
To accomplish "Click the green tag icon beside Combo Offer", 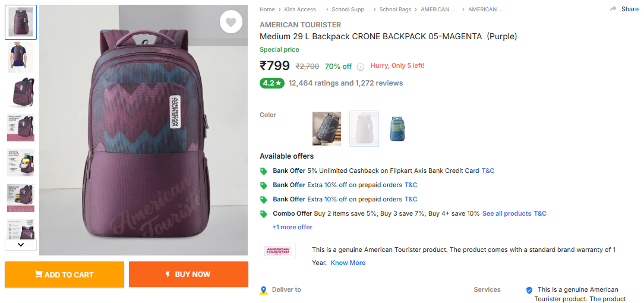I will (x=264, y=214).
